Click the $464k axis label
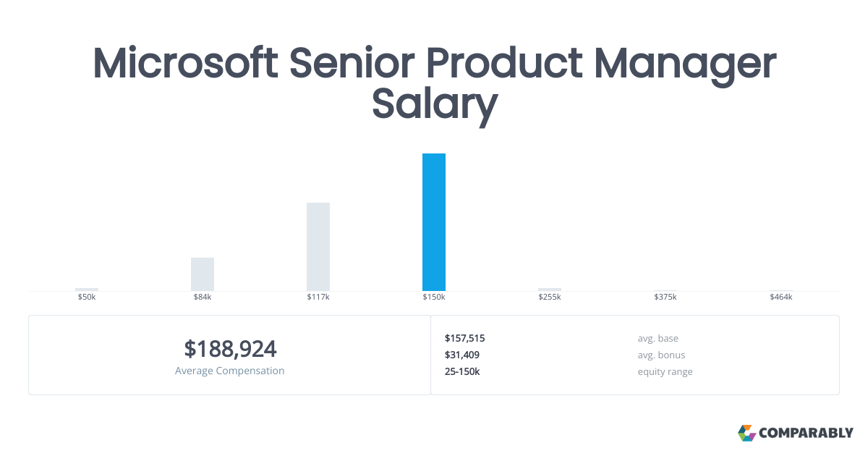The image size is (868, 456). pos(781,297)
